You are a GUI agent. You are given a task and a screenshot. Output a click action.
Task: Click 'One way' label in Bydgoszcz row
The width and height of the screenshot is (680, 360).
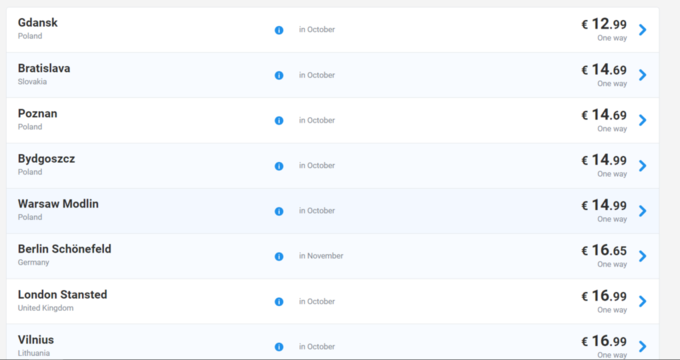point(612,174)
